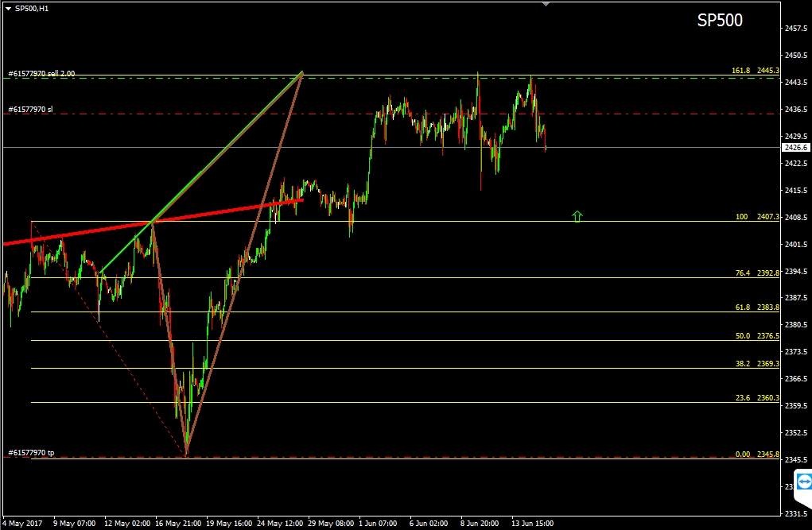
Task: Click the 2331.5 price axis label
Action: coord(796,514)
